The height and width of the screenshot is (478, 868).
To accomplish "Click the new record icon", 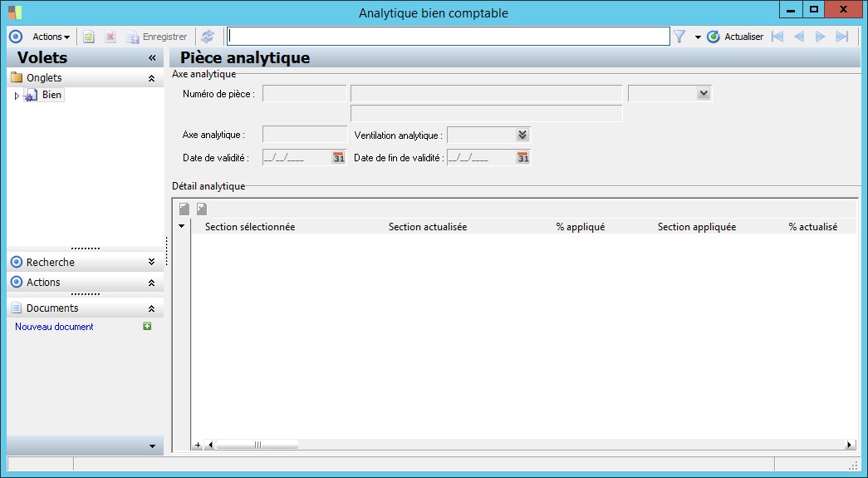I will 89,37.
